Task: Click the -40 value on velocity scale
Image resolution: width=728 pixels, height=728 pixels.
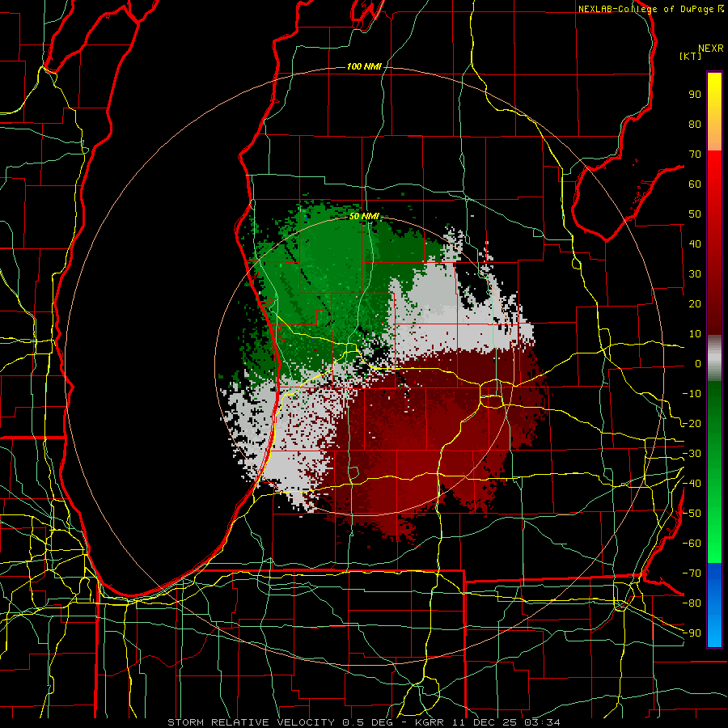Action: coord(692,484)
